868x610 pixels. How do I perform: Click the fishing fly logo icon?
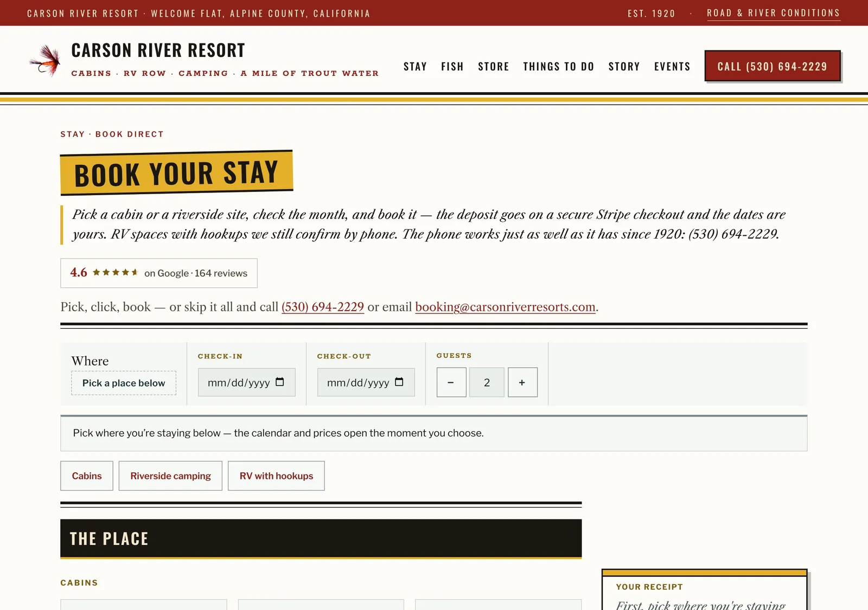tap(45, 60)
